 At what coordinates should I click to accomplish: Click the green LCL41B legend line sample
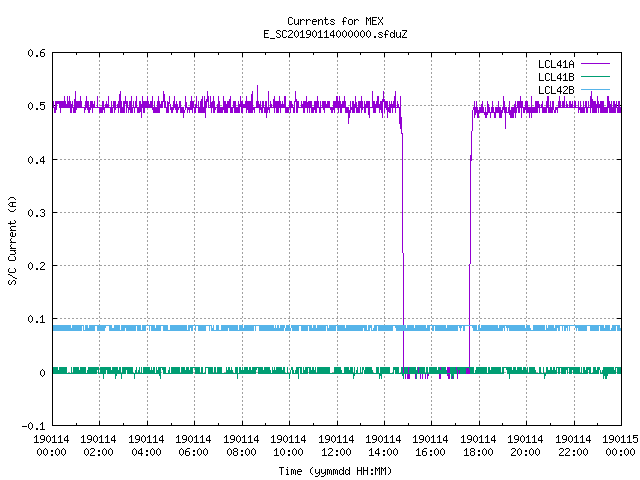[595, 77]
